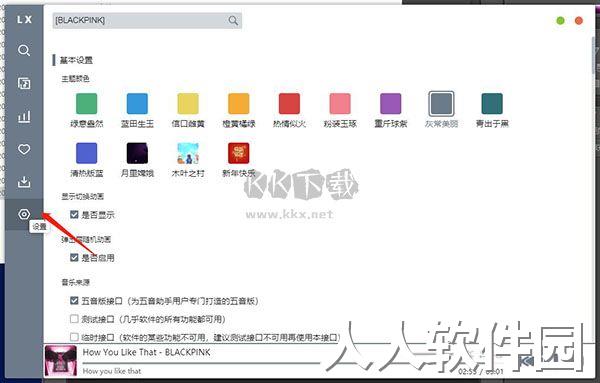
Task: Click the playback progress bar
Action: pos(203,362)
